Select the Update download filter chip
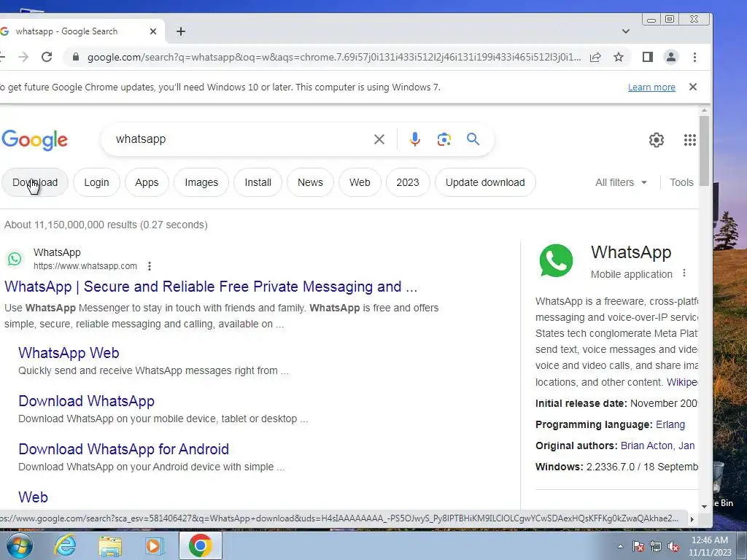 (x=485, y=182)
